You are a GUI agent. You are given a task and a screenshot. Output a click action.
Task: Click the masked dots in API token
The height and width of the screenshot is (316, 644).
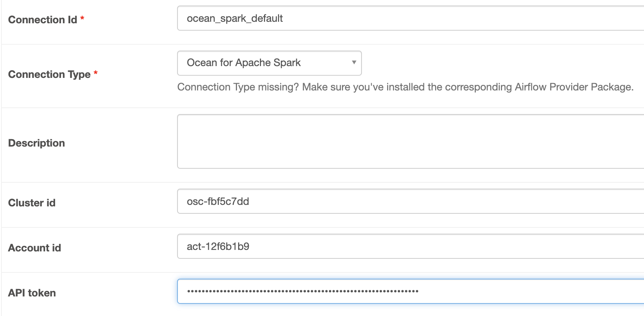302,291
